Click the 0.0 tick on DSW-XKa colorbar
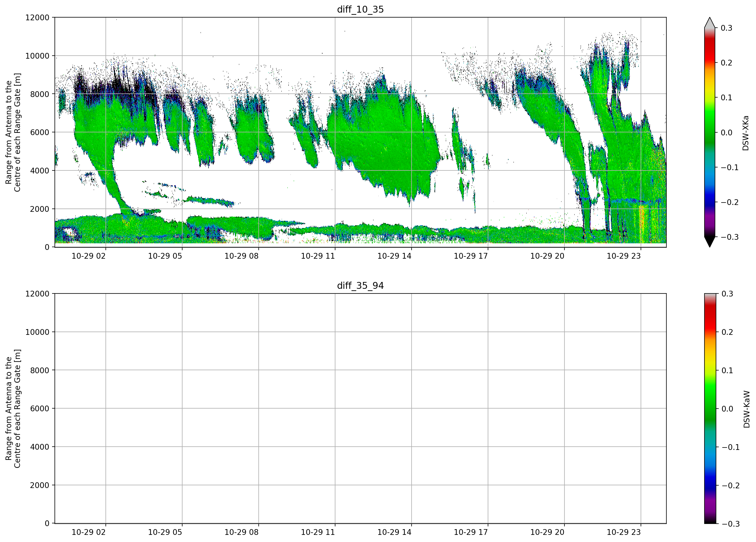 click(726, 133)
